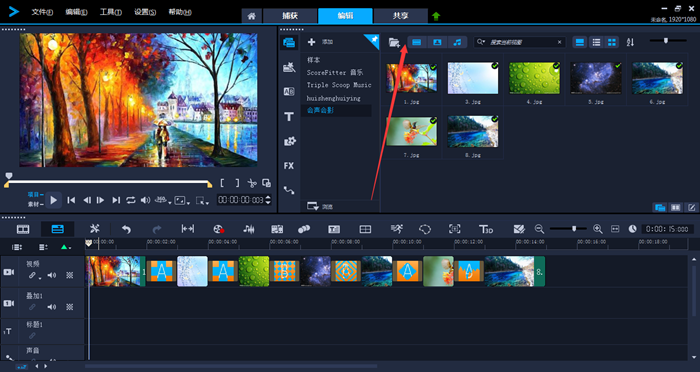
Task: Set the mark-out bracket under preview
Action: (237, 183)
